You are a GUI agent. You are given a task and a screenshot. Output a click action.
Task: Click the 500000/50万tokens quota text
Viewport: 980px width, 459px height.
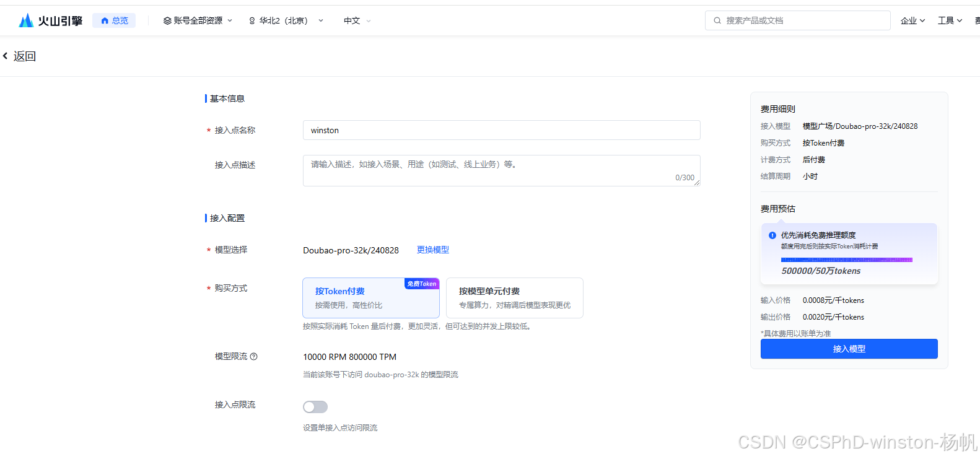click(x=821, y=271)
